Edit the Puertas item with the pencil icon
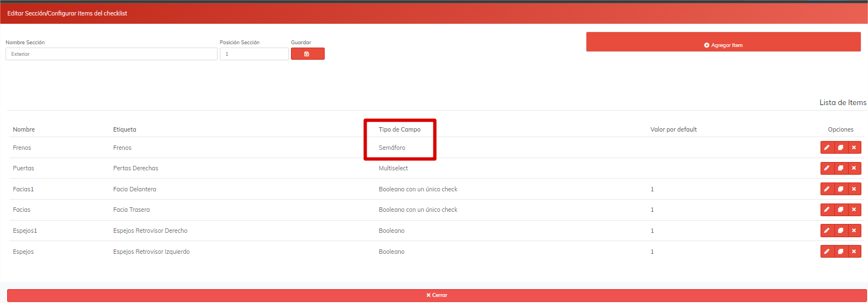The image size is (868, 303). tap(827, 168)
